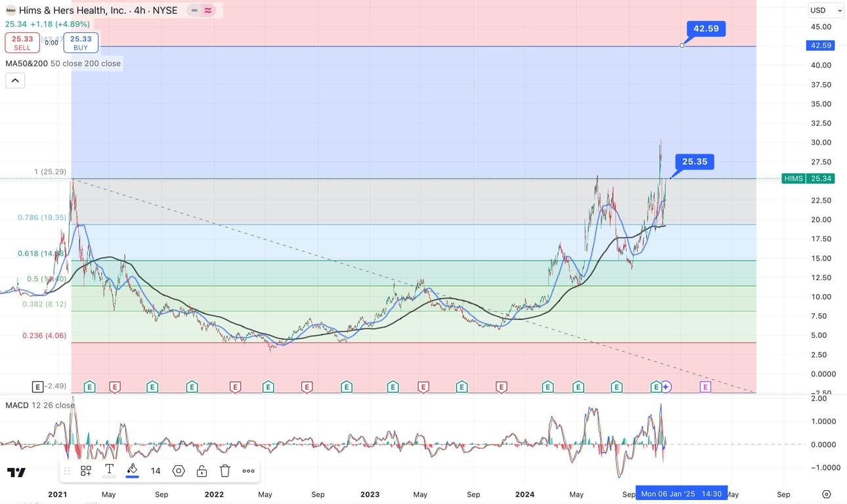847x504 pixels.
Task: Click the SELL 25.33 button
Action: (22, 43)
